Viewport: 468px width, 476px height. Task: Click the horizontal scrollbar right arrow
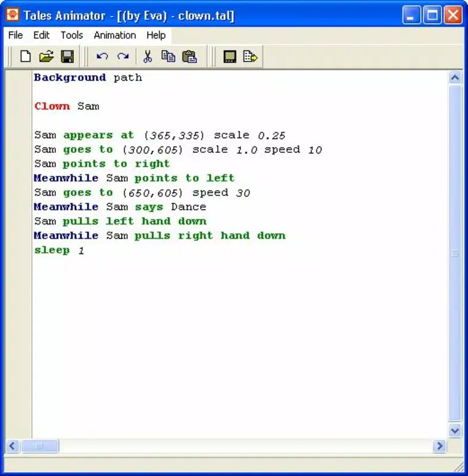point(439,446)
